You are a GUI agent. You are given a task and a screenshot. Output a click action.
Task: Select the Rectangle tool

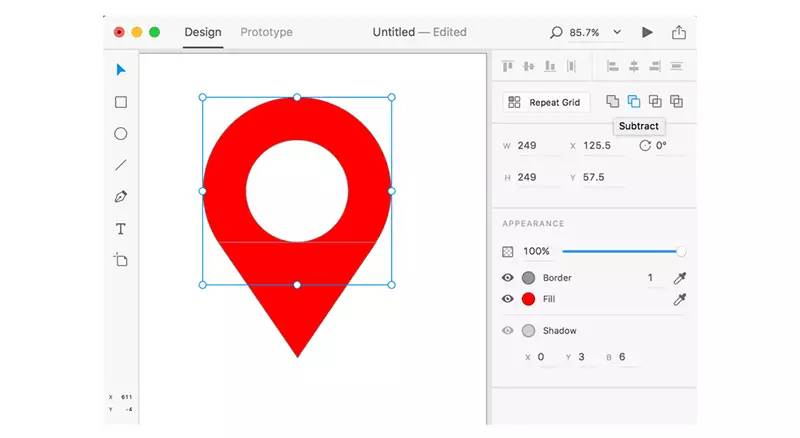pyautogui.click(x=121, y=102)
